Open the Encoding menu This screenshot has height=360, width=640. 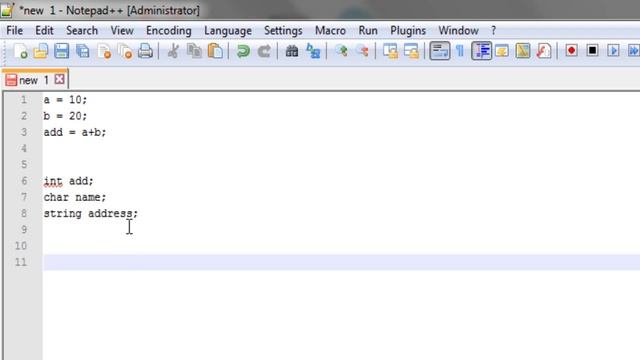(169, 31)
